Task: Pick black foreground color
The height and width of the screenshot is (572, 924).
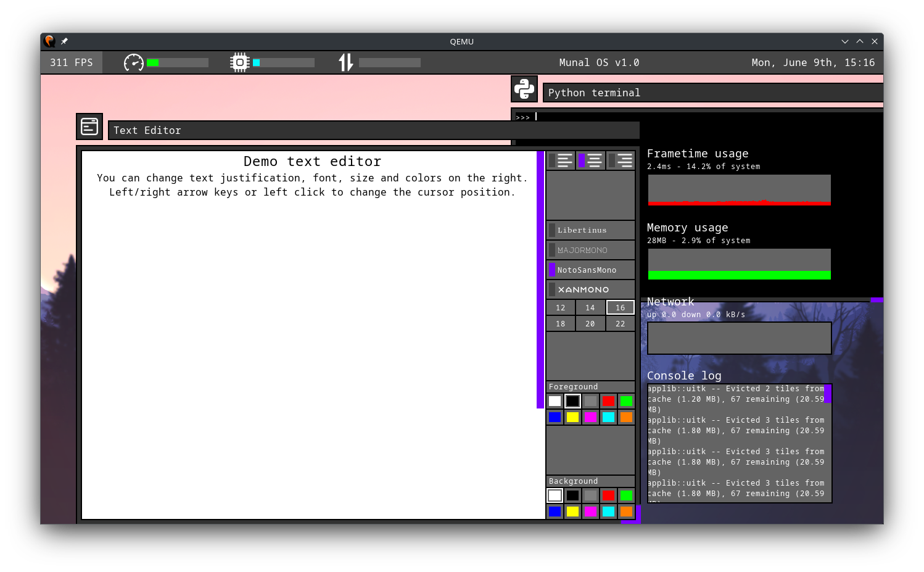Action: [573, 401]
